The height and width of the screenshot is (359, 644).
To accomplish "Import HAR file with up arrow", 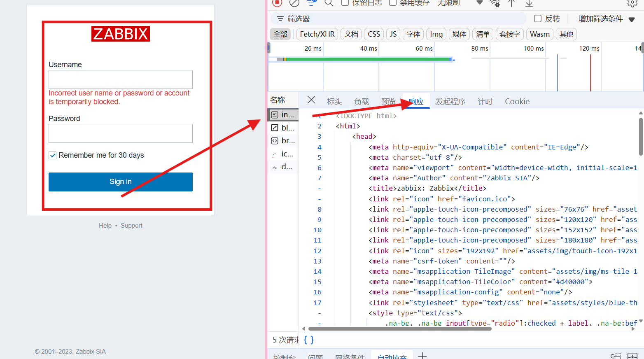I will [511, 3].
